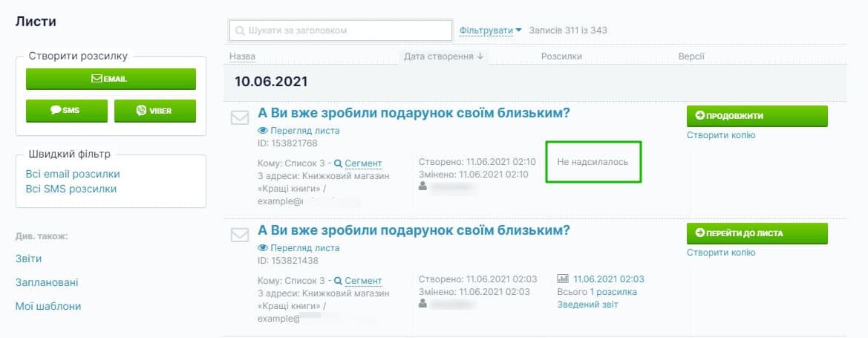Click the bar chart icon beside 11.06.2021 02:03
Image resolution: width=868 pixels, height=338 pixels.
coord(563,279)
